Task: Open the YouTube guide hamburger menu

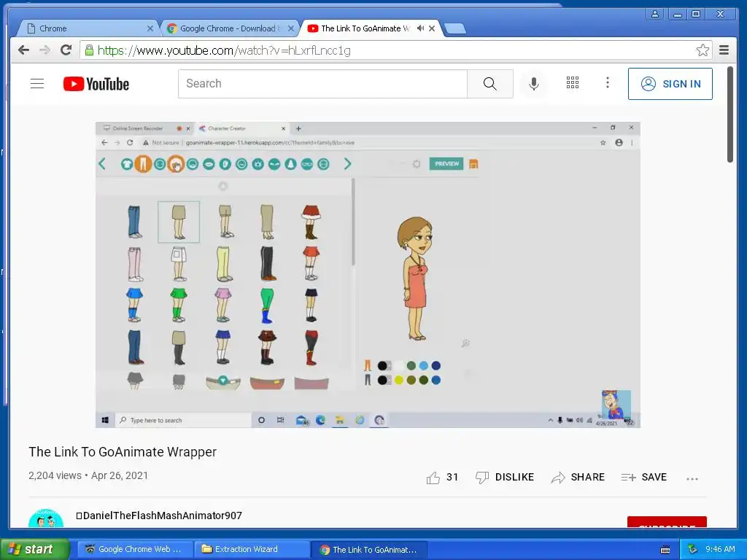Action: click(37, 84)
